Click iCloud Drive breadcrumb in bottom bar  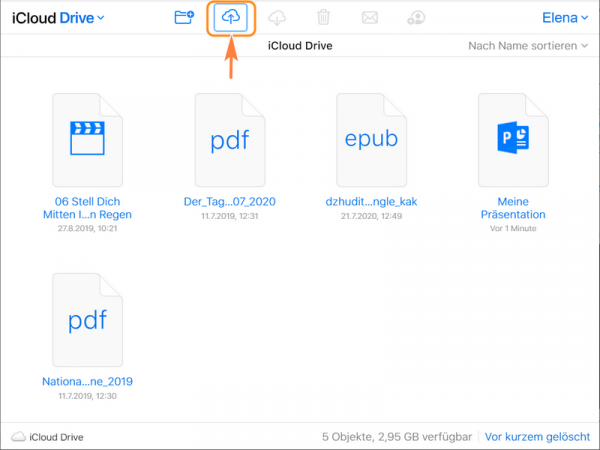tap(56, 437)
